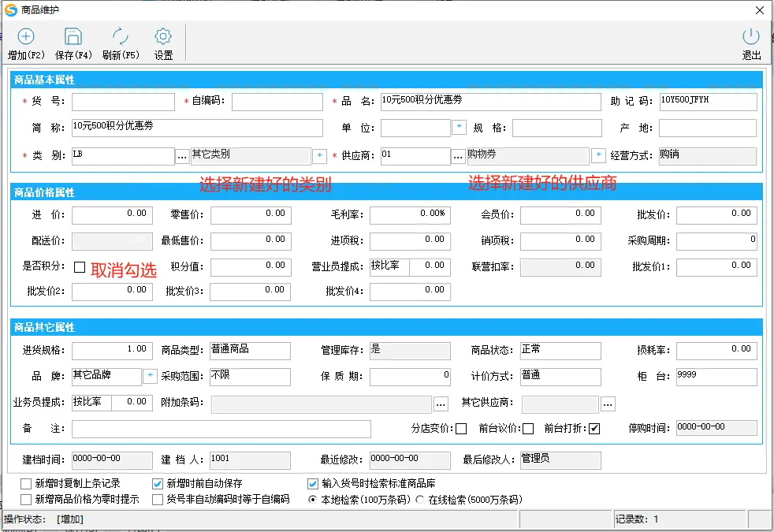This screenshot has height=532, width=774.
Task: Open 附加条码 ellipsis browse button
Action: (441, 404)
